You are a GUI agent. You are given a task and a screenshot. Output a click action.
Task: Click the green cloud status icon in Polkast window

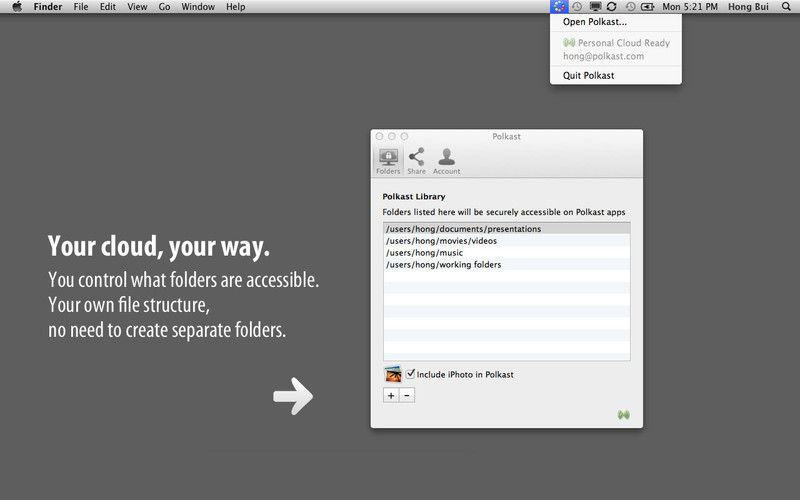(623, 415)
